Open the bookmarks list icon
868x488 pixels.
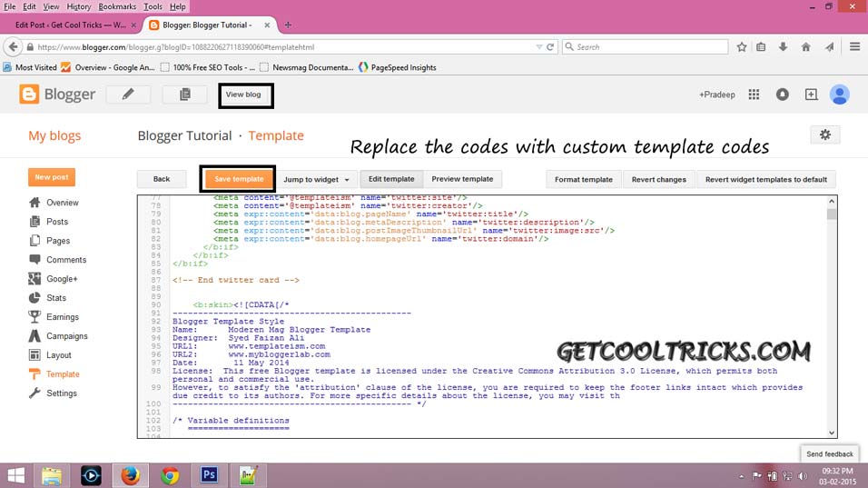pos(761,47)
